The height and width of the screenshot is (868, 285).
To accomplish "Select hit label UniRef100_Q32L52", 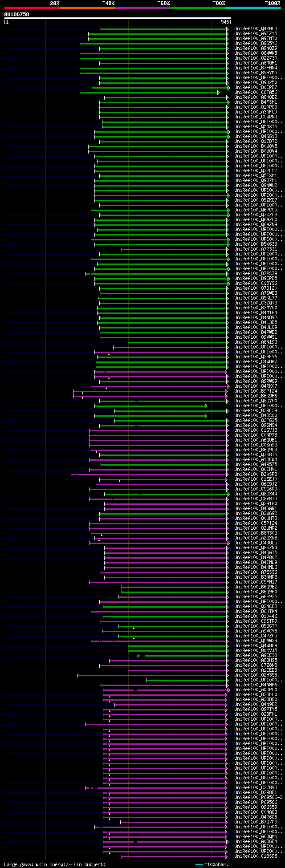I will 256,171.
